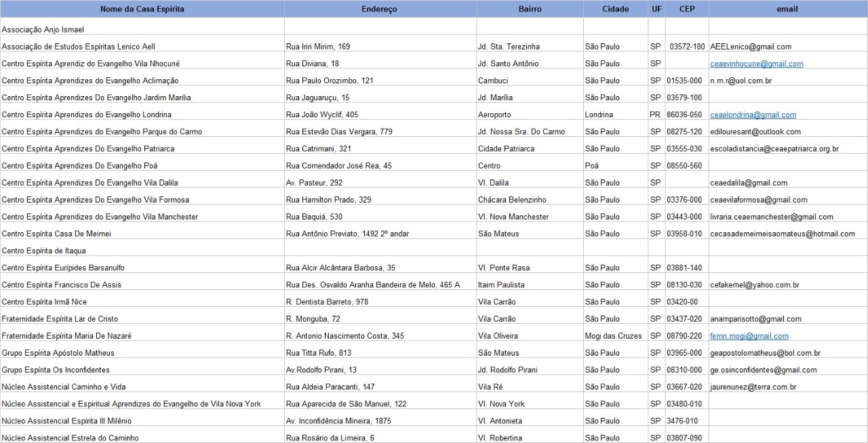Viewport: 868px width, 443px height.
Task: Click the 'PR' state cell
Action: 655,114
